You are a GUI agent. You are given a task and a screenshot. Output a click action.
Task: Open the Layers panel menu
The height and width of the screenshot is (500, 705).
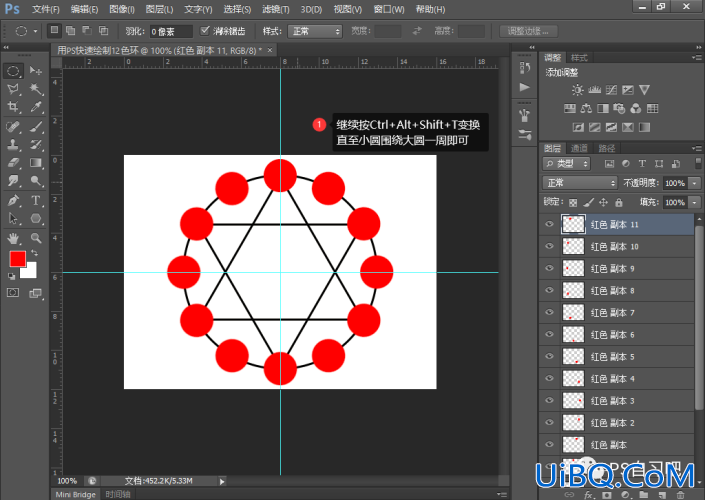697,148
